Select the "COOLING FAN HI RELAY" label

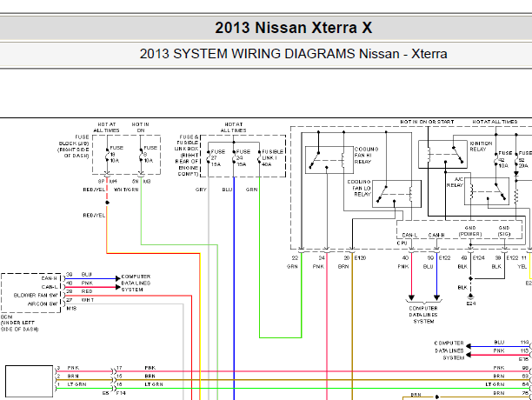click(x=366, y=156)
